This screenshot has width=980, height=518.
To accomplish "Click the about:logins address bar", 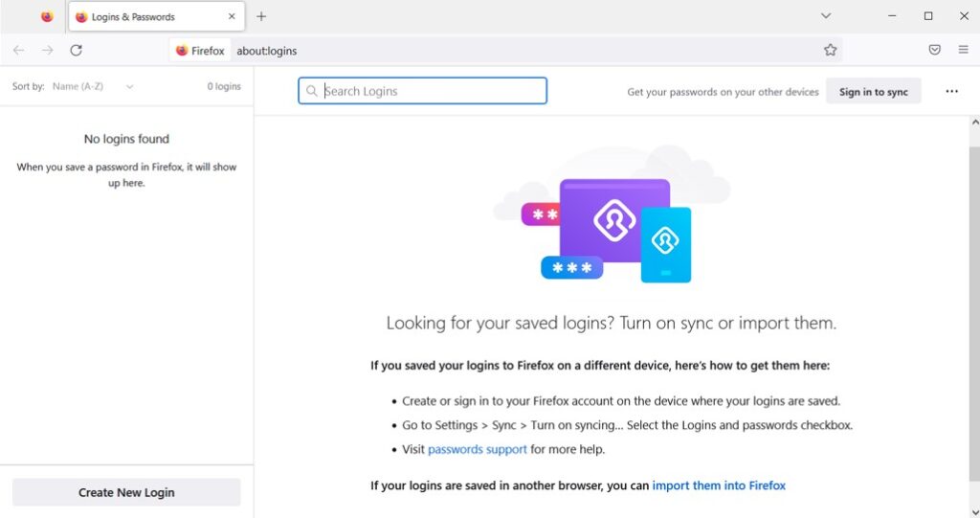I will [x=517, y=51].
